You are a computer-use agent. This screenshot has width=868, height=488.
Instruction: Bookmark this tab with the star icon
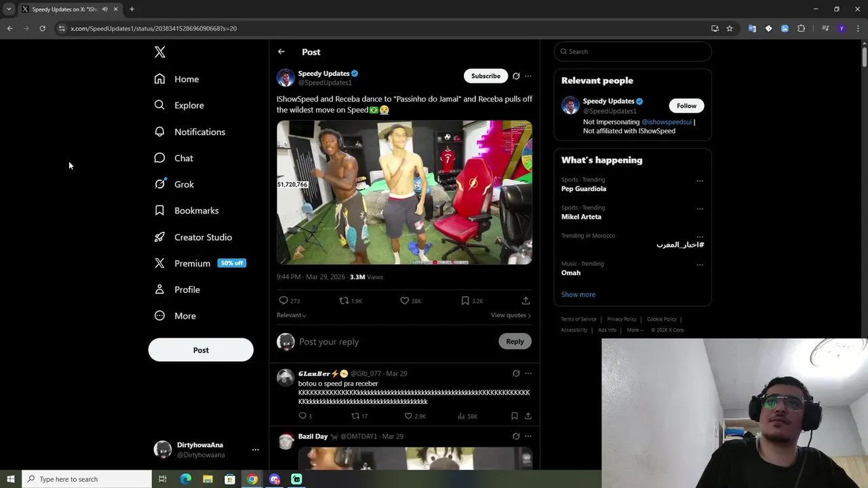pyautogui.click(x=730, y=28)
